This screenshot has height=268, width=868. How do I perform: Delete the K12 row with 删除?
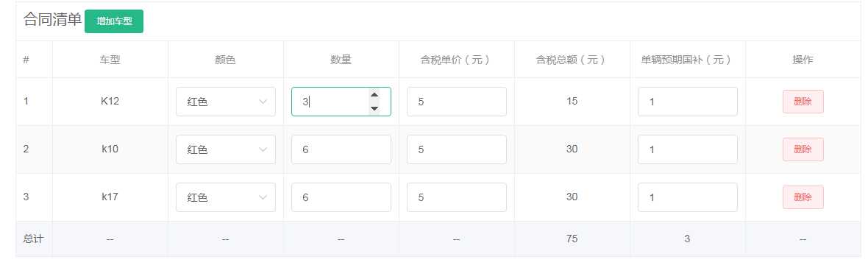click(803, 102)
